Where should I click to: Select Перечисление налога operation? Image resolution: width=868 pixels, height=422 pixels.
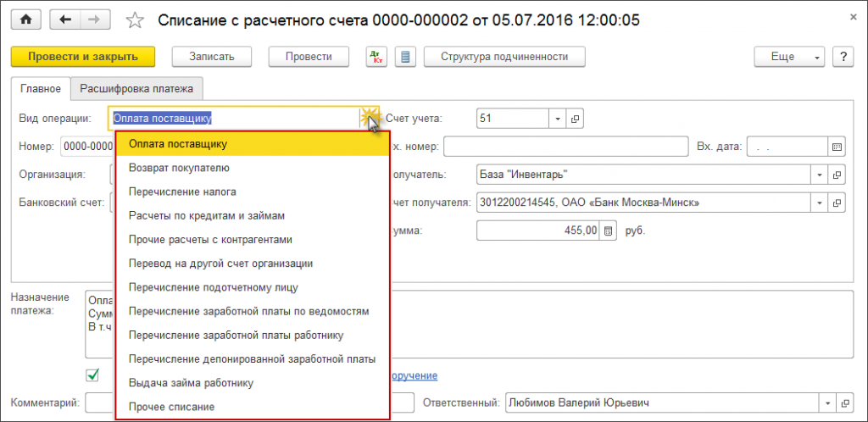coord(252,192)
